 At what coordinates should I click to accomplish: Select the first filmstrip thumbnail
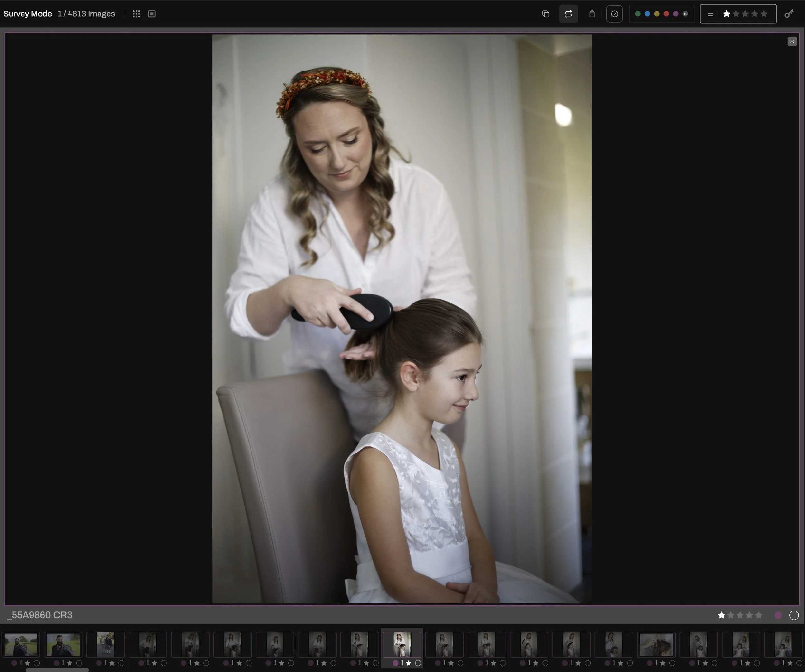pyautogui.click(x=21, y=644)
